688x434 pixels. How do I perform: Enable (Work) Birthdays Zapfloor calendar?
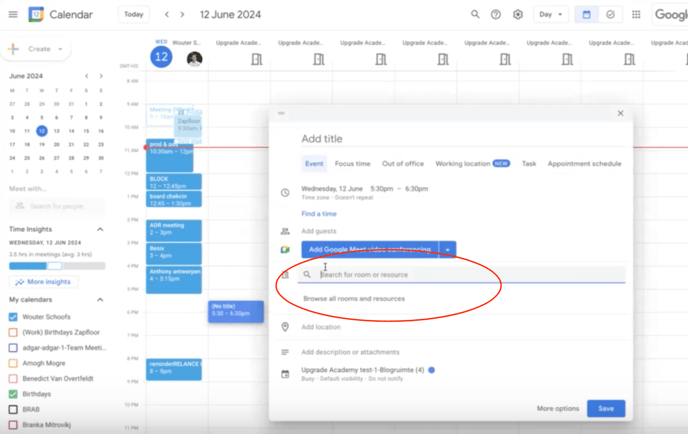click(13, 332)
